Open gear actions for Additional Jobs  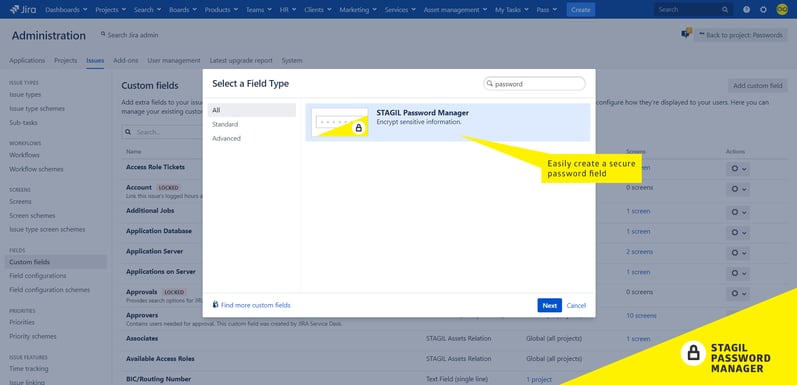coord(738,213)
